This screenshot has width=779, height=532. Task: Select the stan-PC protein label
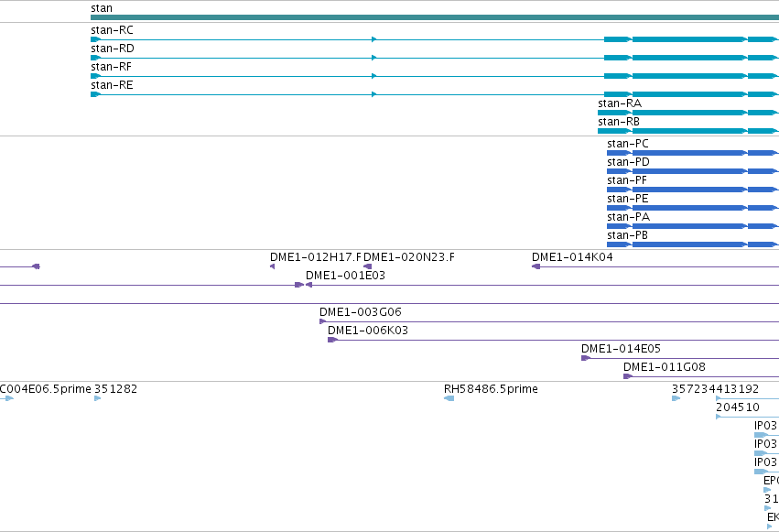[627, 144]
